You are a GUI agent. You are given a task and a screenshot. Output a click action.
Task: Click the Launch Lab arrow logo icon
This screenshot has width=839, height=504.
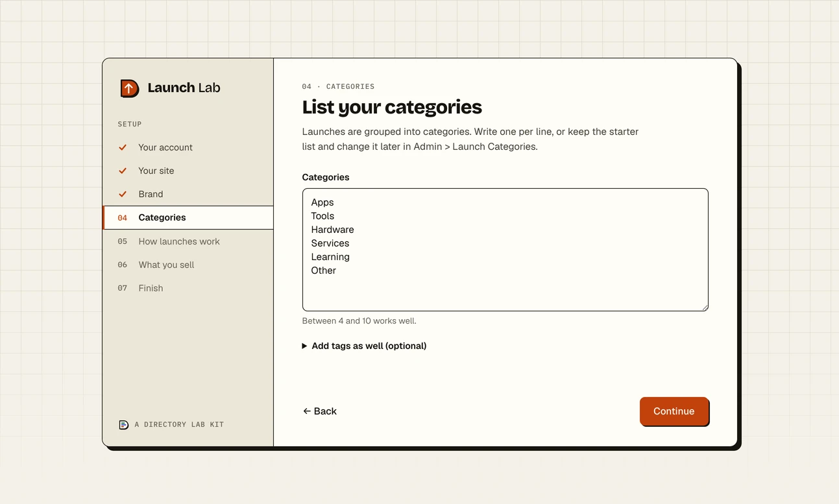(x=130, y=88)
